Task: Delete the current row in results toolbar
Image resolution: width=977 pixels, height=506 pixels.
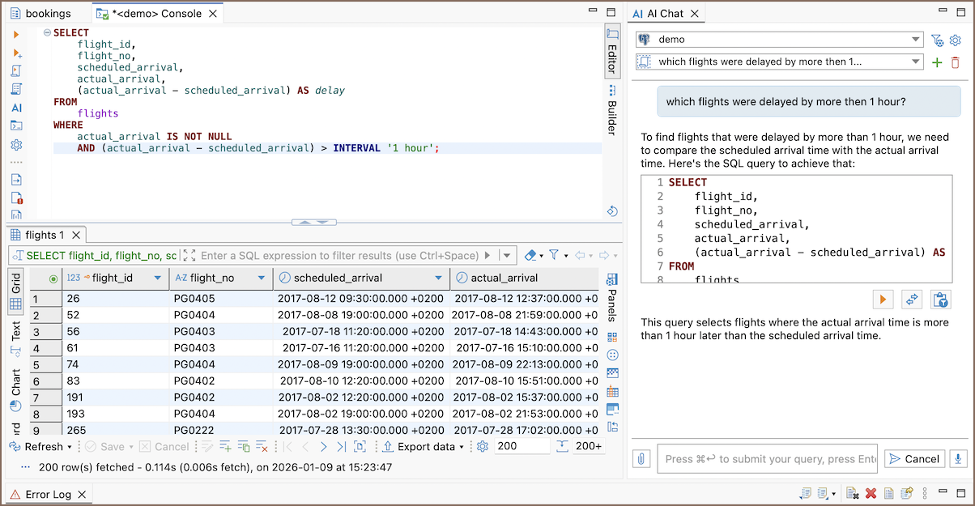Action: tap(262, 446)
